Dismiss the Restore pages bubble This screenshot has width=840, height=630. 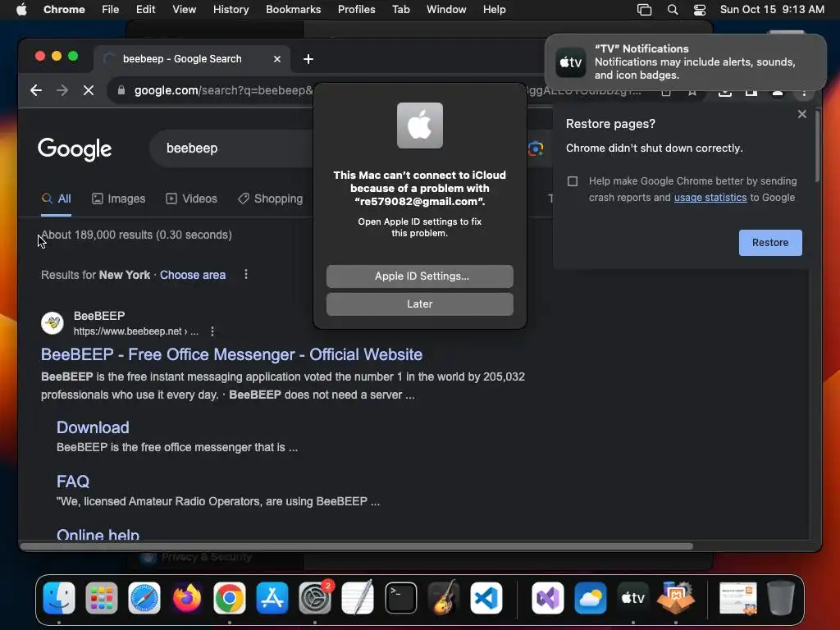point(802,113)
